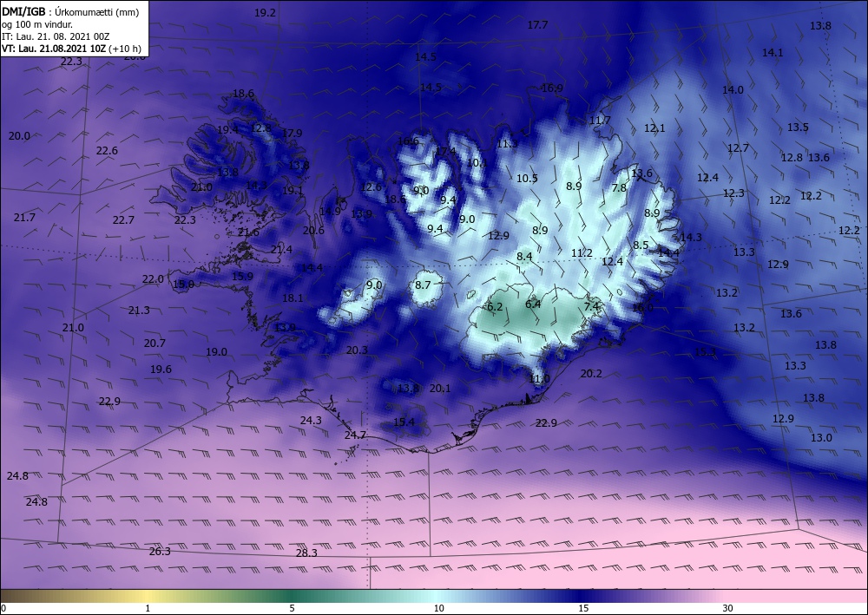The width and height of the screenshot is (868, 615).
Task: Click the 15.9 value on the map
Action: click(242, 276)
